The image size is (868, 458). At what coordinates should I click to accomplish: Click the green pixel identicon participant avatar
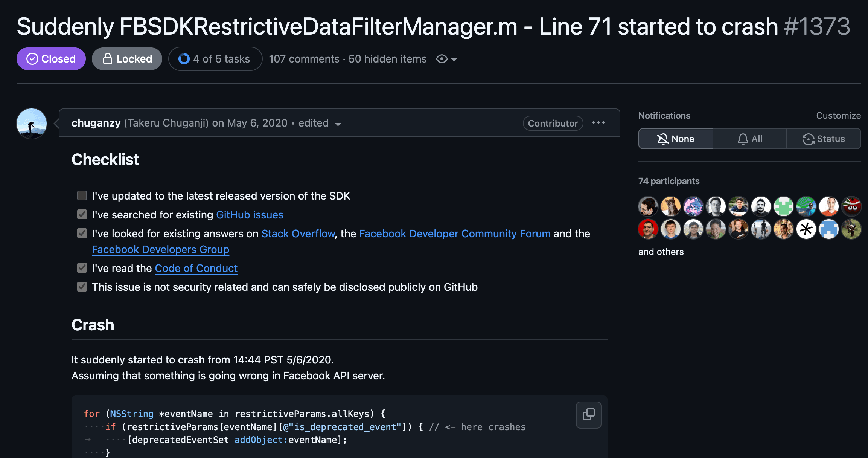784,206
